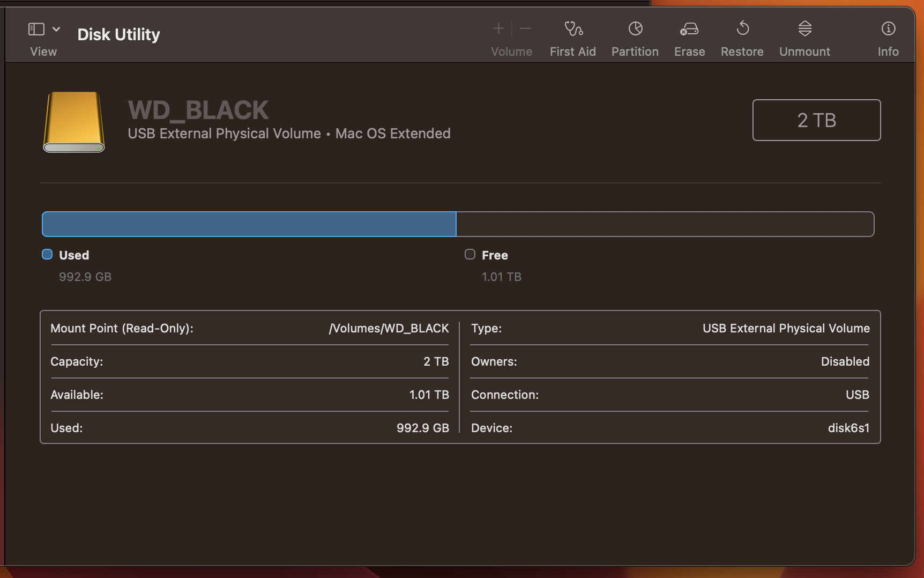Click the 'Available:' label in the info table

pos(77,395)
